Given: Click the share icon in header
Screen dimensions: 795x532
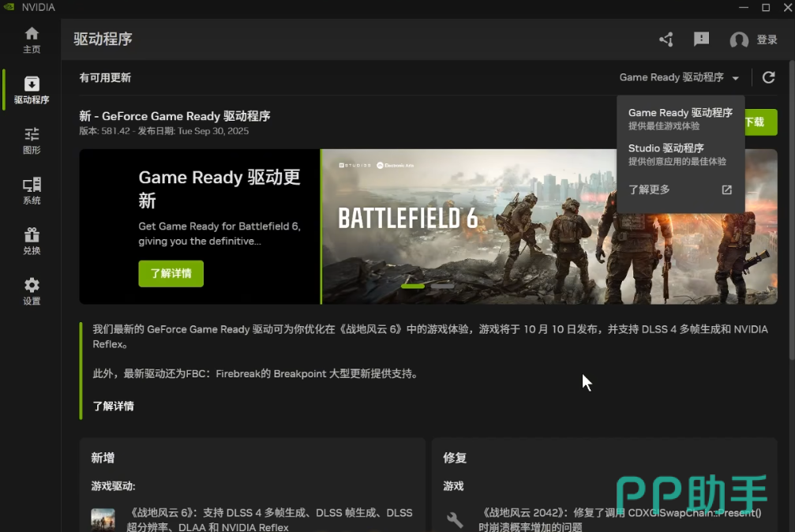Looking at the screenshot, I should click(x=666, y=39).
